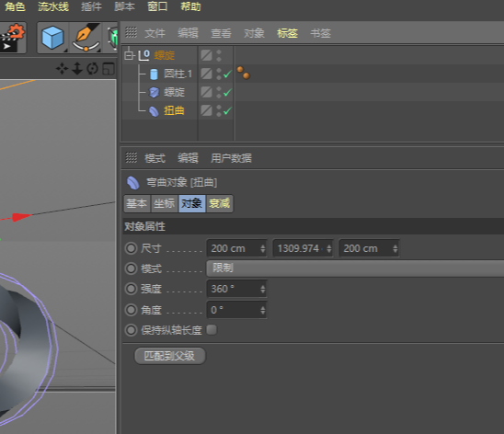
Task: Click the 螺旋 deformer object icon
Action: [154, 93]
